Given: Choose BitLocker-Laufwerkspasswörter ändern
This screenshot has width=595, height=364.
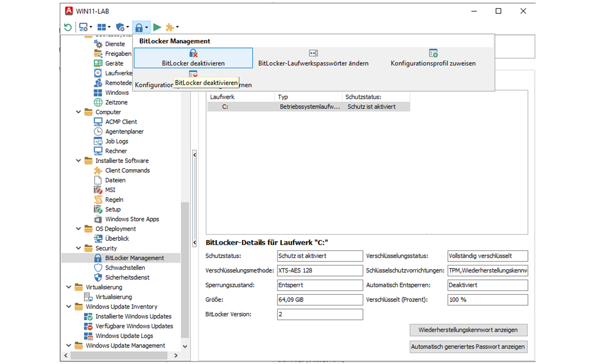Looking at the screenshot, I should [313, 58].
